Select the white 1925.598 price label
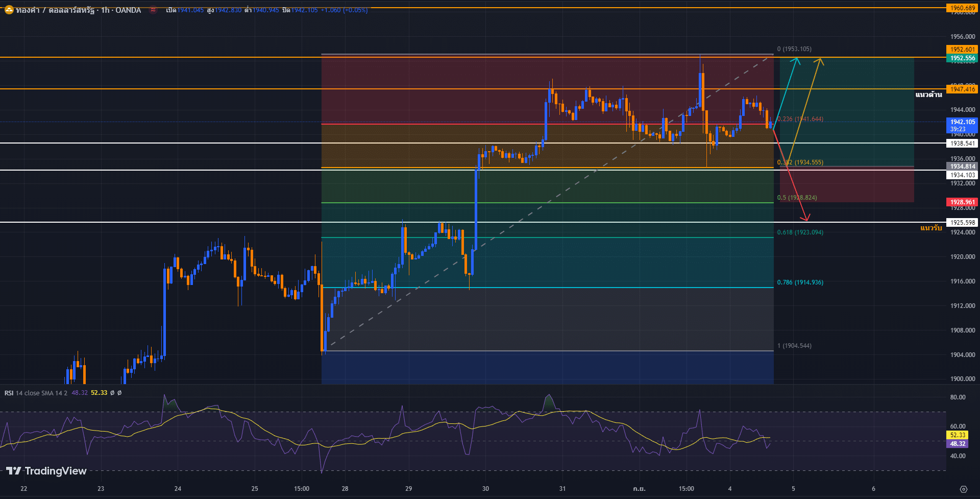 tap(962, 223)
